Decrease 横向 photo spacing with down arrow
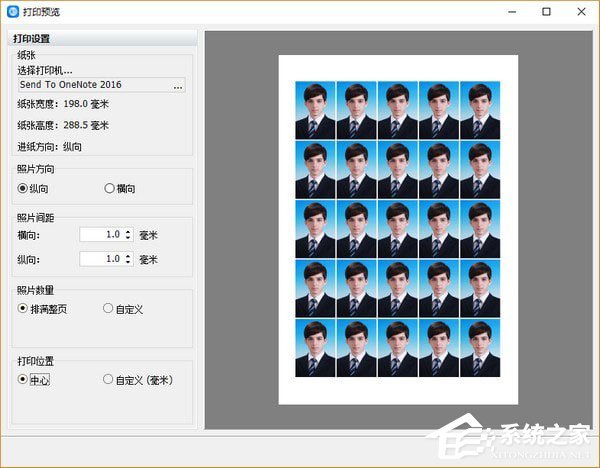The image size is (600, 468). [x=128, y=238]
